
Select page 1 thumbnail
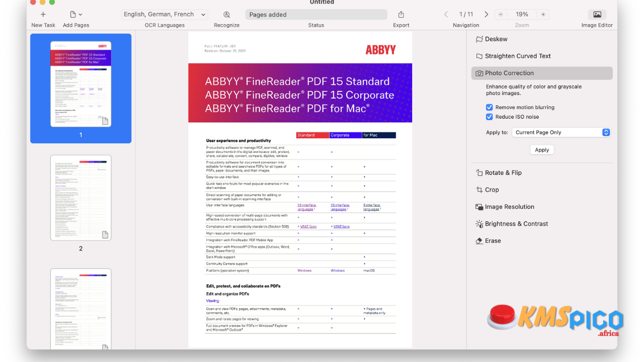tap(80, 84)
